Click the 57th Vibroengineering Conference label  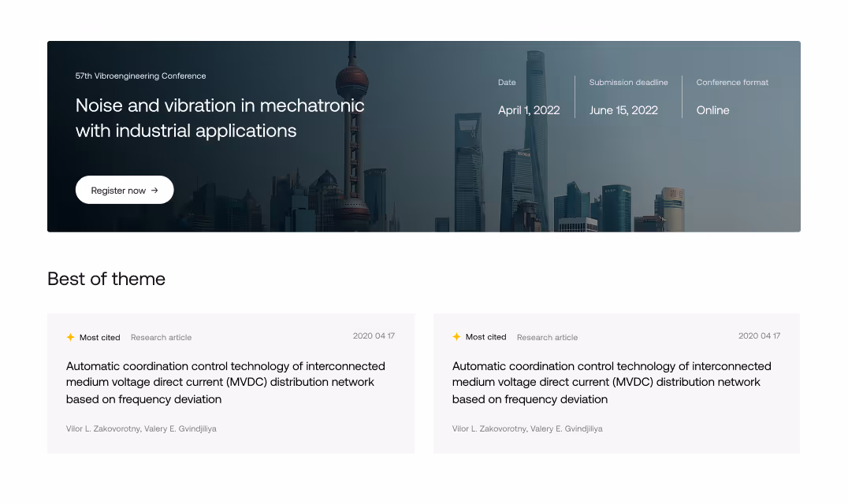[140, 76]
